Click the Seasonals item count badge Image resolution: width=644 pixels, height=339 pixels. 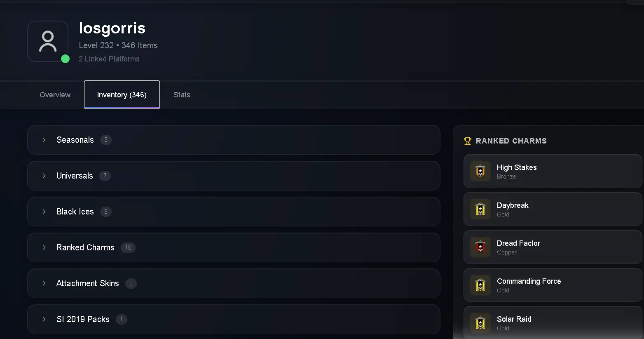(x=106, y=140)
